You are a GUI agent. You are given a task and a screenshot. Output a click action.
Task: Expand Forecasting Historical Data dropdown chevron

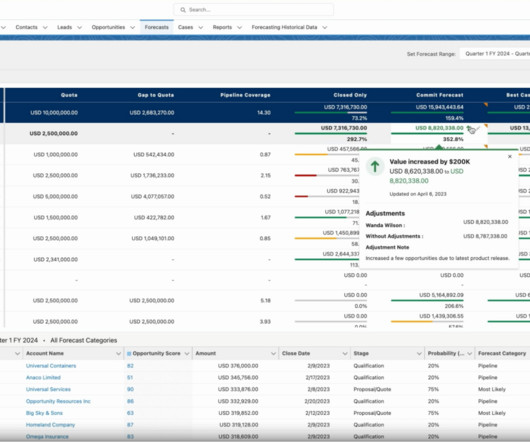[x=324, y=28]
